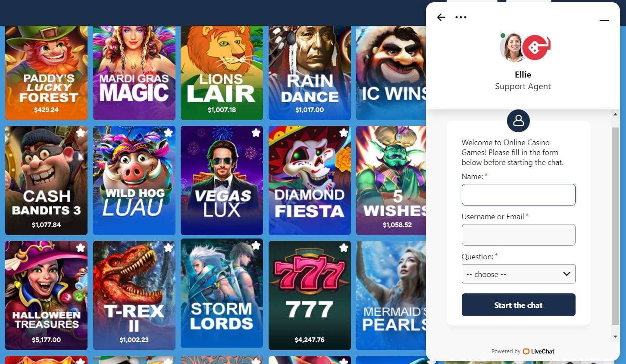This screenshot has width=626, height=364.
Task: Click the user profile icon above the form
Action: (518, 121)
